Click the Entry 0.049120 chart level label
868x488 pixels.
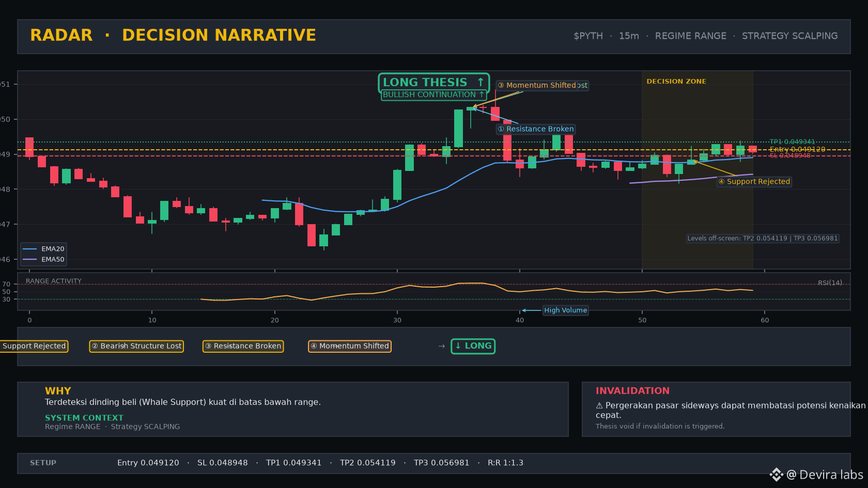[797, 149]
